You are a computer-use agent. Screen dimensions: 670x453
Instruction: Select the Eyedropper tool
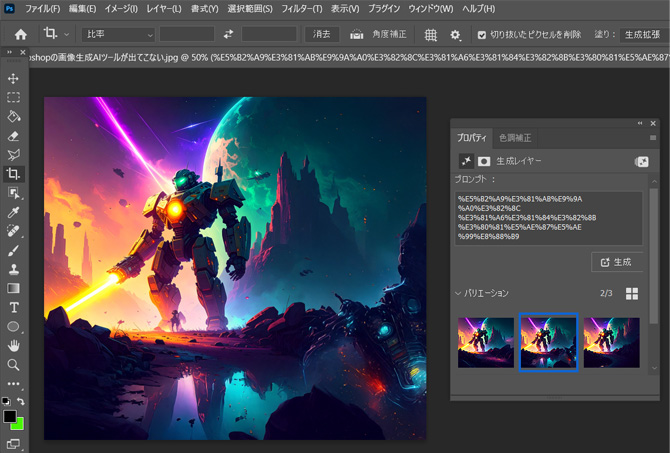(13, 212)
